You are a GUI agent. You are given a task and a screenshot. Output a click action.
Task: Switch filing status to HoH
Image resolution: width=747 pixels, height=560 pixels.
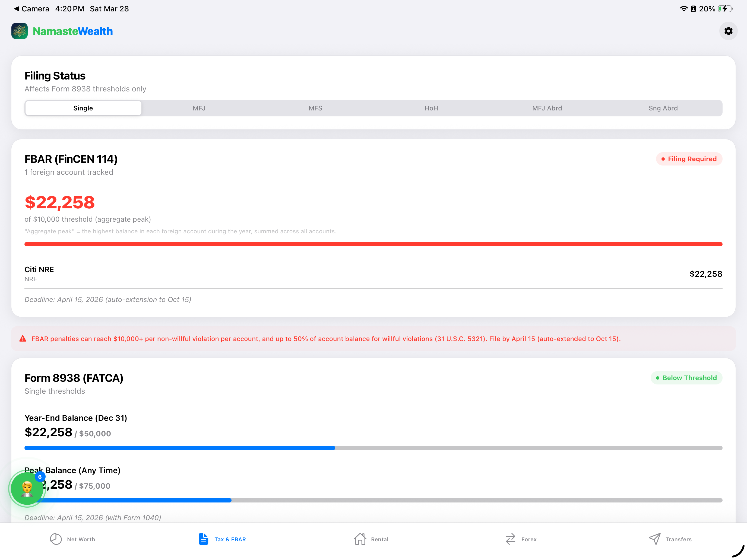click(431, 108)
